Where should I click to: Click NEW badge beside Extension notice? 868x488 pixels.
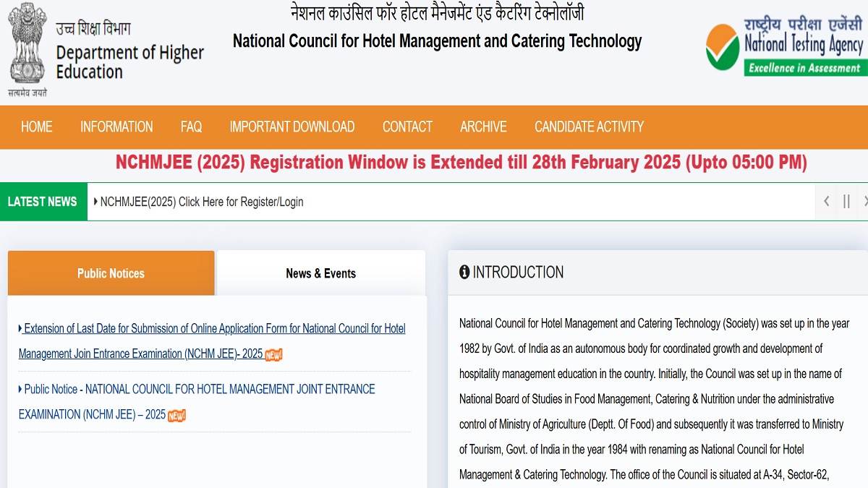[273, 355]
